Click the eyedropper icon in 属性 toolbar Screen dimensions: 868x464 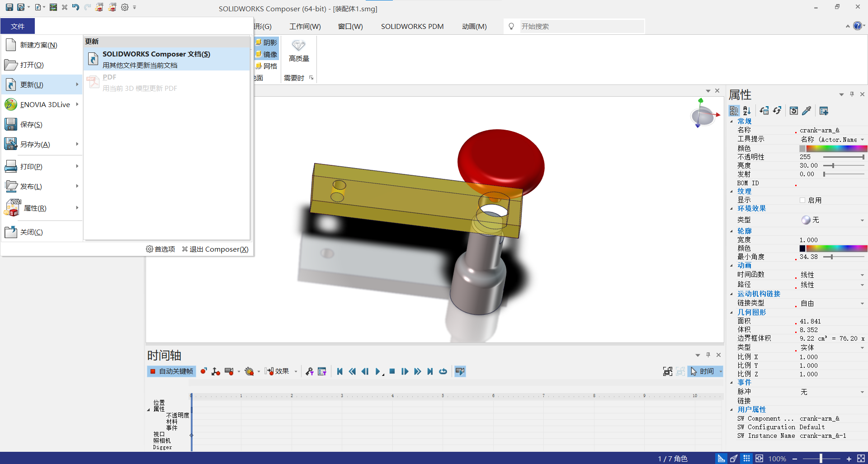[807, 111]
